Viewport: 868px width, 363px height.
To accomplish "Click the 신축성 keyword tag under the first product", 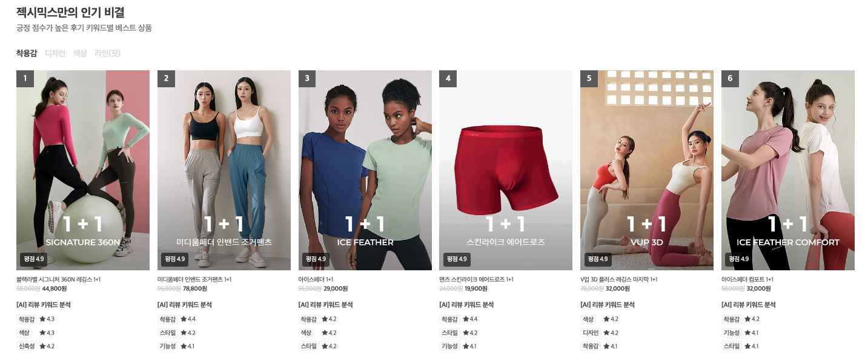I will [x=26, y=346].
